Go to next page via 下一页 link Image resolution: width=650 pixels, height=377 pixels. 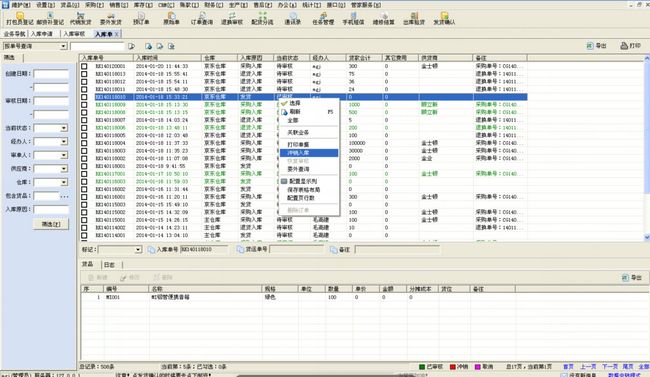609,367
